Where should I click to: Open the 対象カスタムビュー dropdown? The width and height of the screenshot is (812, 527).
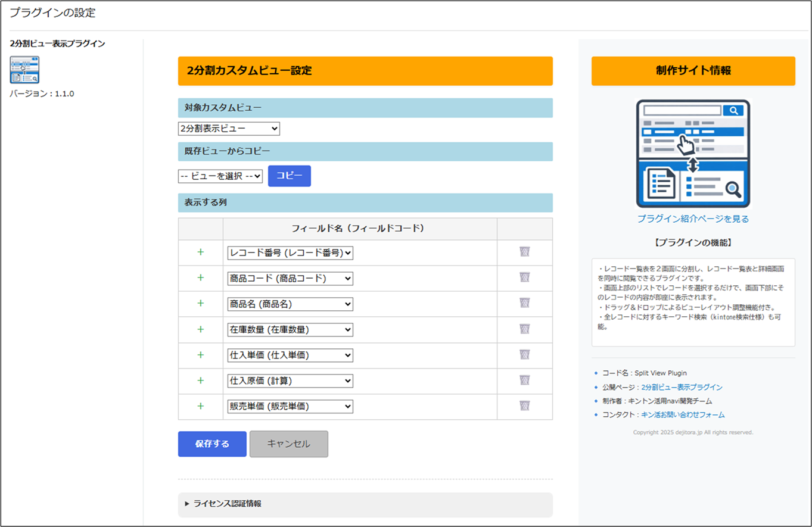click(229, 129)
